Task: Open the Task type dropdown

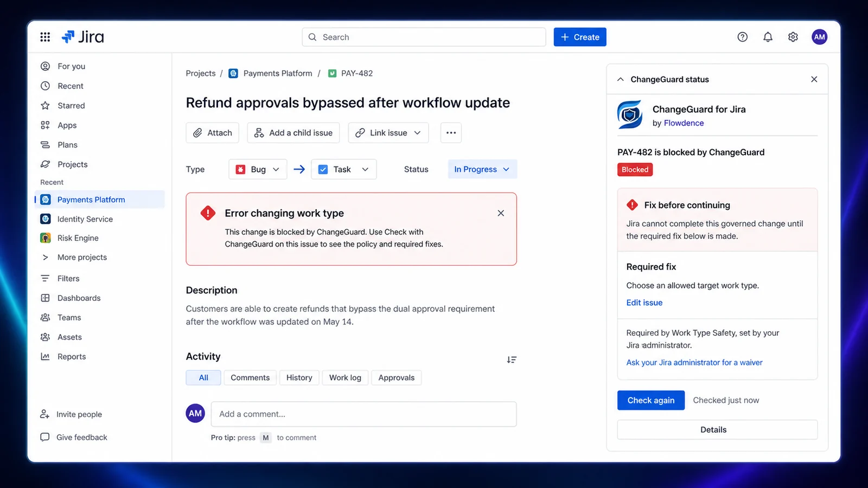Action: click(x=344, y=169)
